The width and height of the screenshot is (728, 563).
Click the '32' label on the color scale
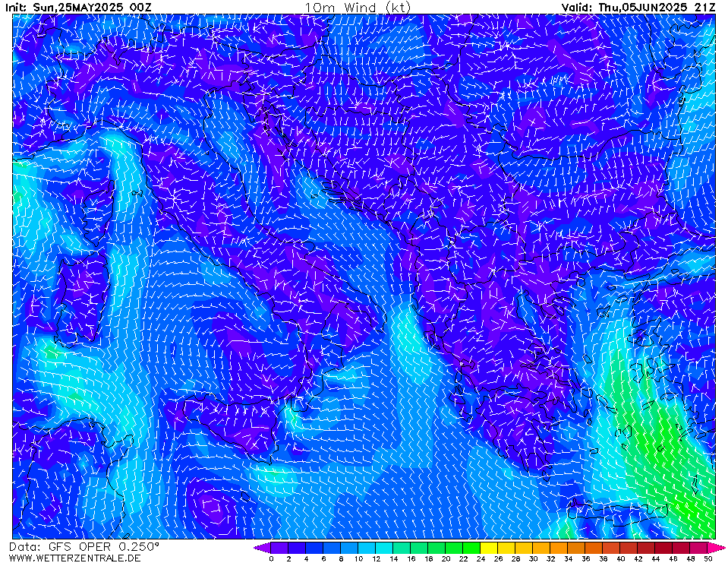(550, 558)
